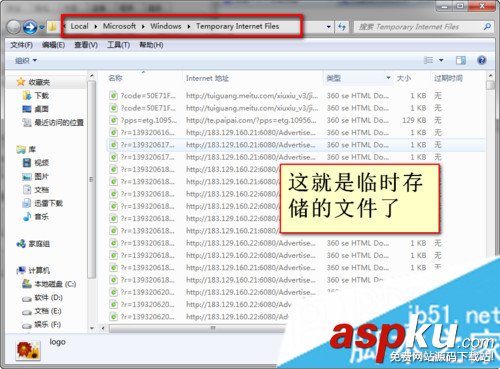Open 文档 (E:) drive

(x=42, y=311)
